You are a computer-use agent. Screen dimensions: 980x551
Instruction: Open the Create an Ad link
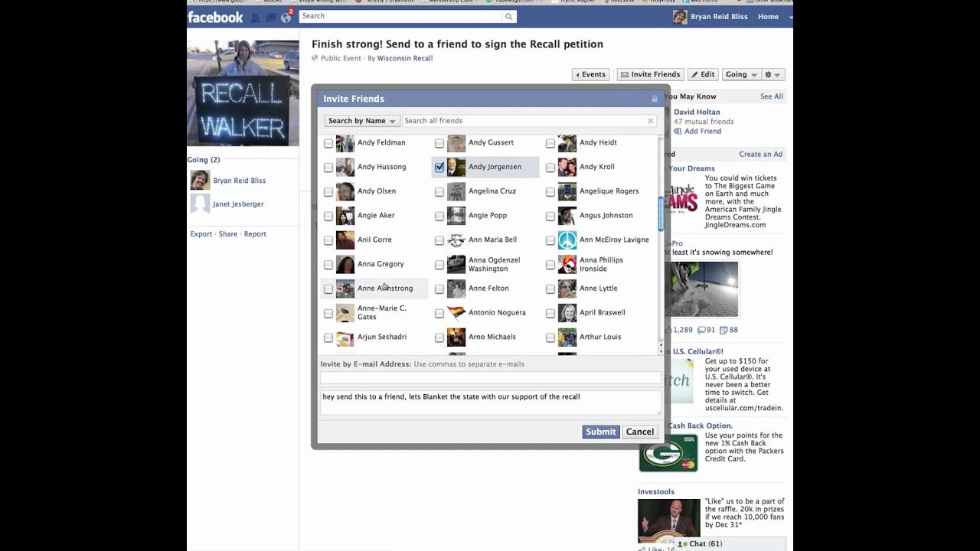pyautogui.click(x=761, y=155)
